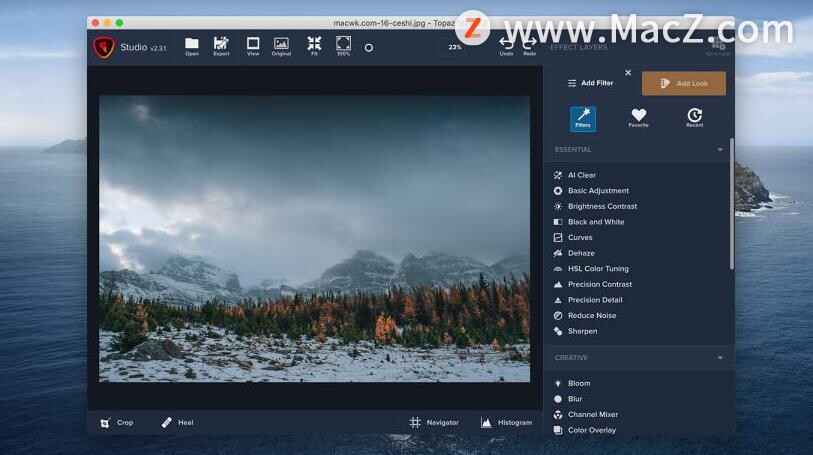Open the Channel Mixer filter
This screenshot has height=455, width=813.
(x=586, y=415)
